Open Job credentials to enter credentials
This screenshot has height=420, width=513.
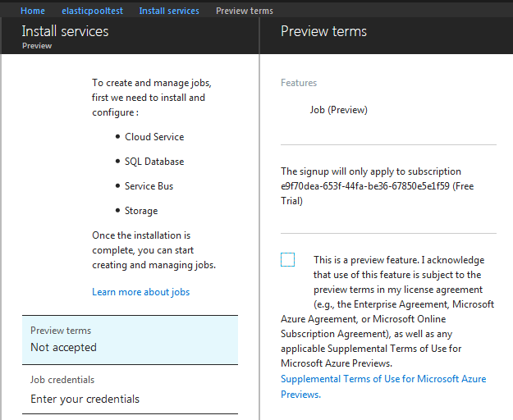pyautogui.click(x=131, y=390)
